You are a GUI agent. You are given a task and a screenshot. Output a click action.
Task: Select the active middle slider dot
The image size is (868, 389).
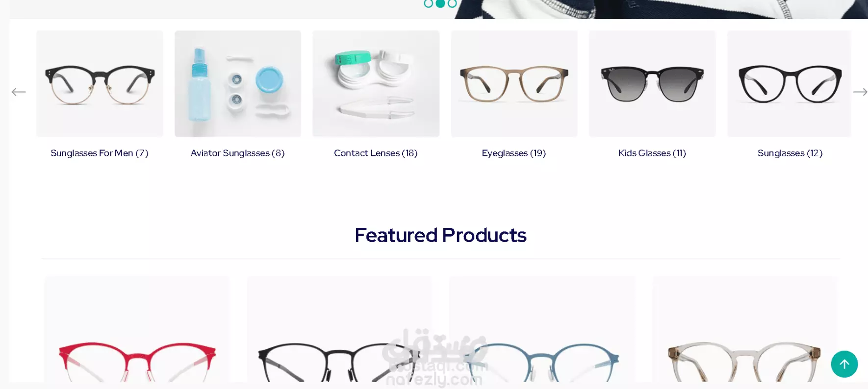click(x=440, y=3)
